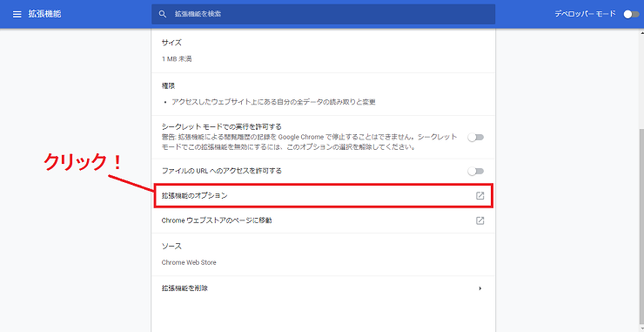The height and width of the screenshot is (332, 644).
Task: Open the hamburger main menu
Action: (17, 15)
